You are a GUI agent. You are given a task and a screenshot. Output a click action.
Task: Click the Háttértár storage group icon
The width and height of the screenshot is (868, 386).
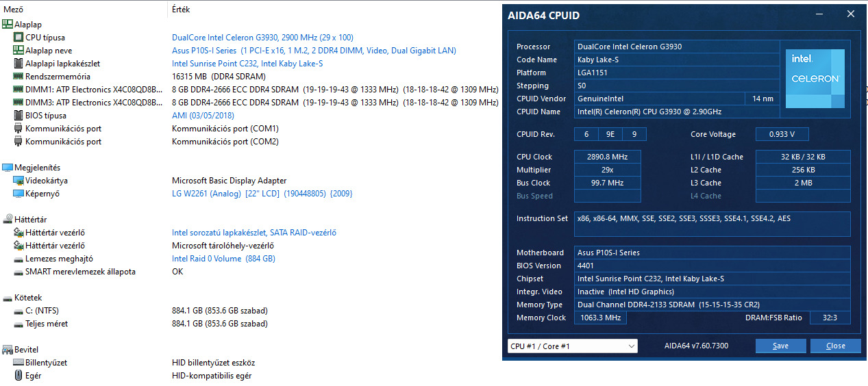point(8,220)
